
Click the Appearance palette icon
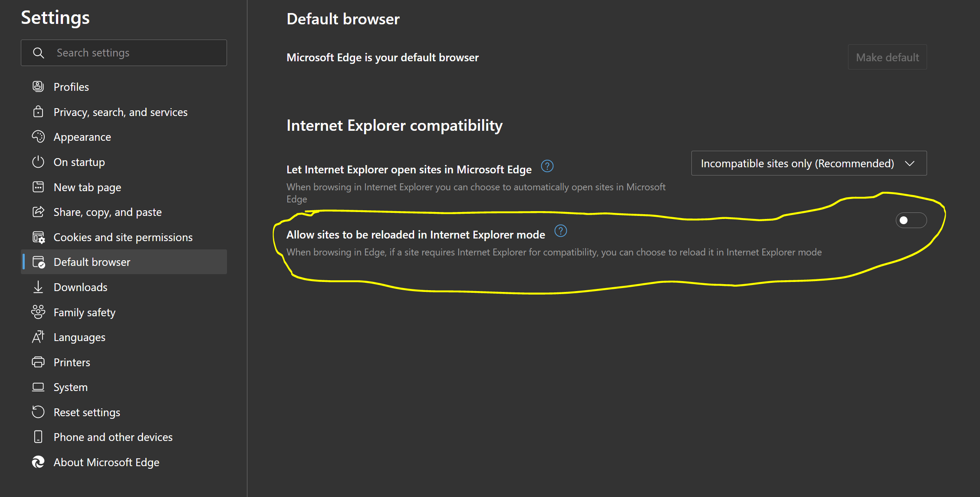[x=38, y=137]
